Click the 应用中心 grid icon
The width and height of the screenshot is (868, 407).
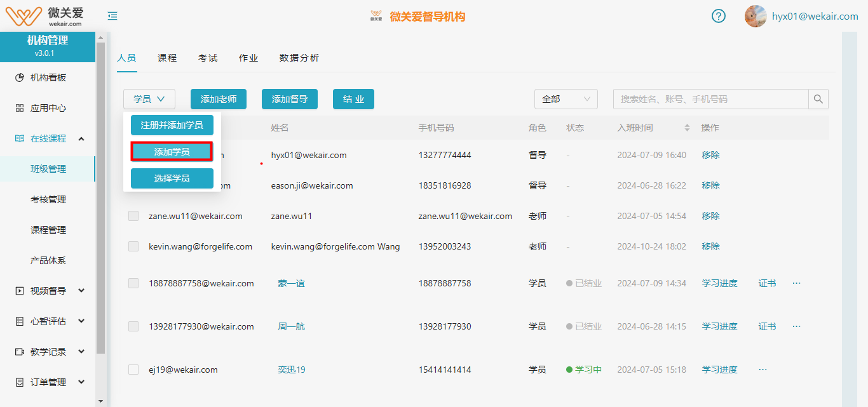(20, 108)
